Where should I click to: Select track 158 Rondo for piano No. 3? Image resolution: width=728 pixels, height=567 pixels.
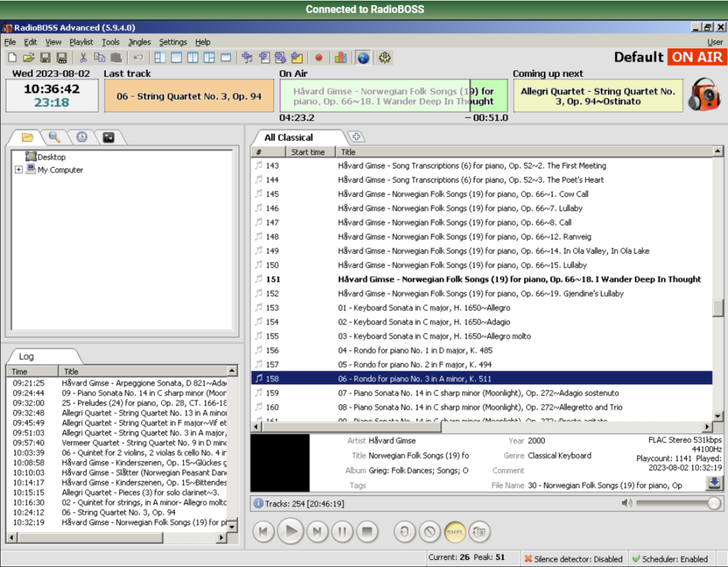coord(481,378)
